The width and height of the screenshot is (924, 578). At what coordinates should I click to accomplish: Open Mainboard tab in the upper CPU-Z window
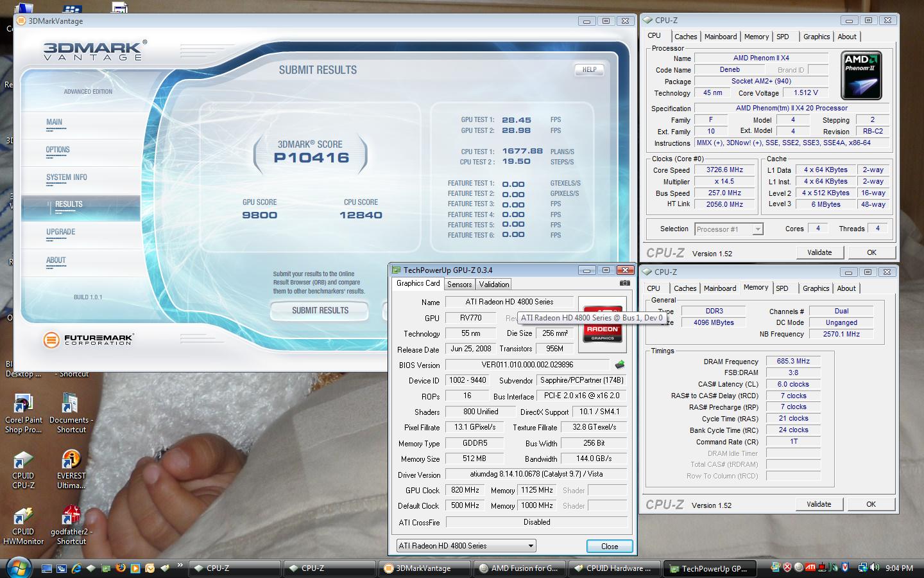(721, 37)
